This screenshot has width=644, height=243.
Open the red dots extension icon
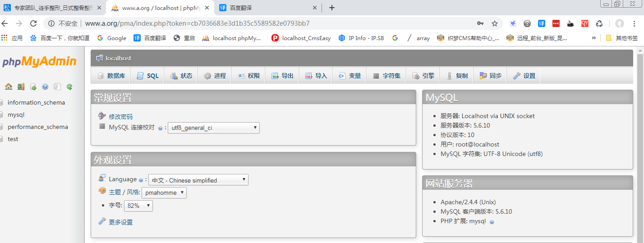[556, 23]
